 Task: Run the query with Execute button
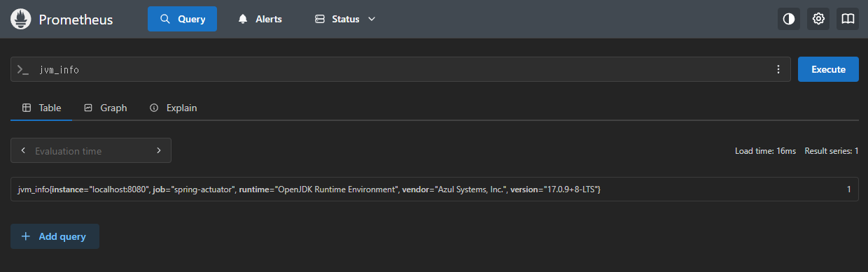[x=828, y=69]
